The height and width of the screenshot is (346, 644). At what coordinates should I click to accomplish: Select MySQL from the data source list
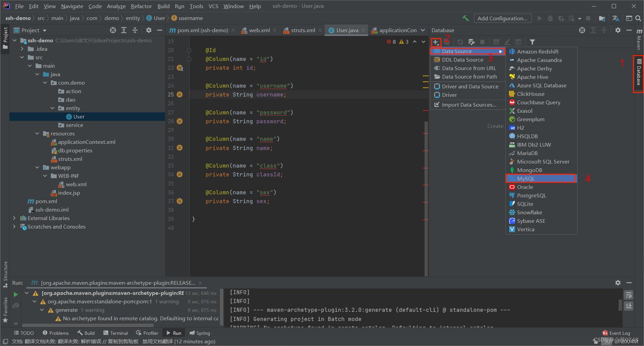click(x=541, y=178)
